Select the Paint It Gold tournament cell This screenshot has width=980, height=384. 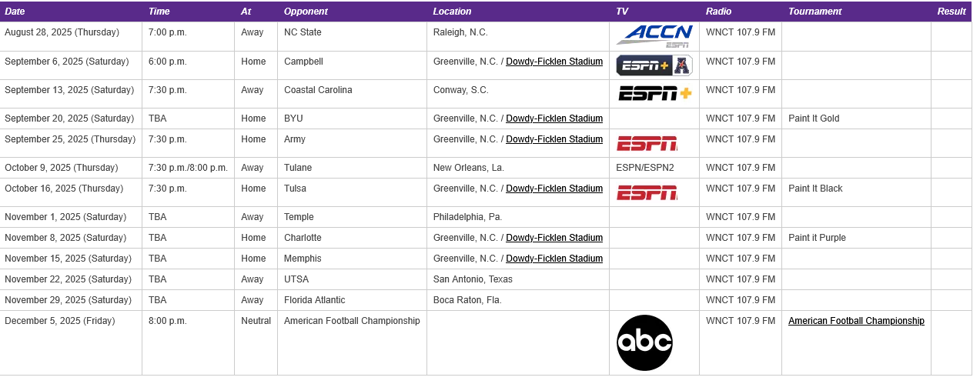[x=814, y=119]
